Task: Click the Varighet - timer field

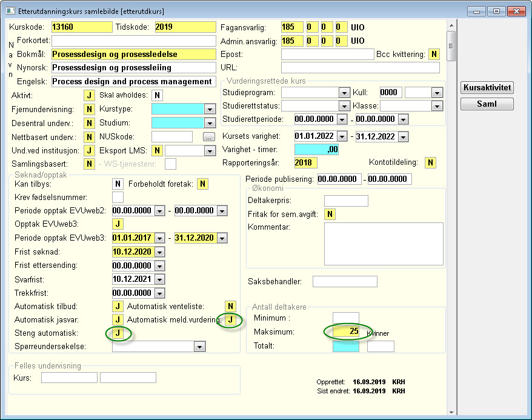Action: [316, 149]
